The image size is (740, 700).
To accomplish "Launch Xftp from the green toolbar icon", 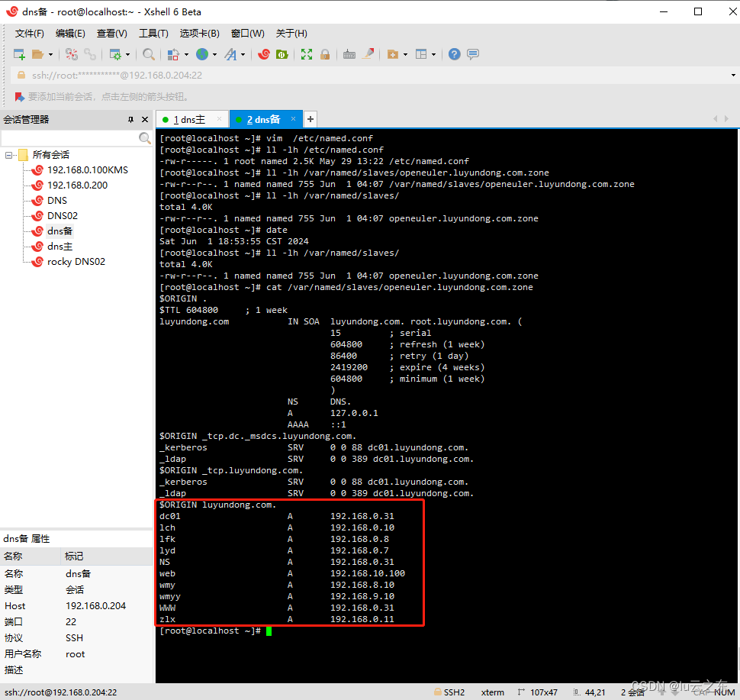I will pyautogui.click(x=282, y=54).
